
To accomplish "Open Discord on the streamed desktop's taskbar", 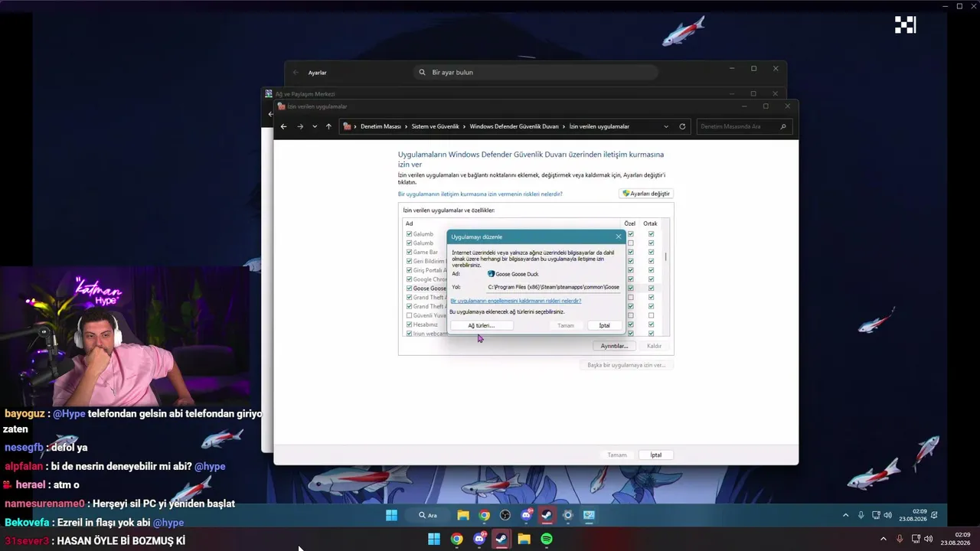I will point(526,515).
